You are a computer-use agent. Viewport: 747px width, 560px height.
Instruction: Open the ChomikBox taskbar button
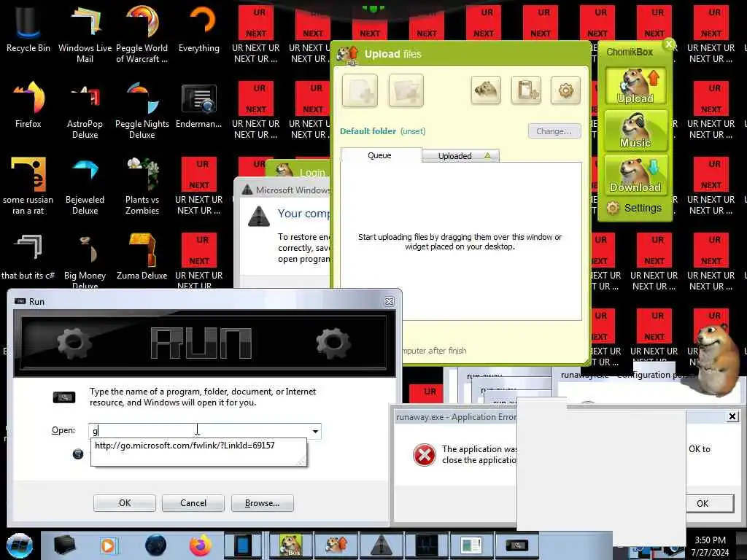click(290, 545)
